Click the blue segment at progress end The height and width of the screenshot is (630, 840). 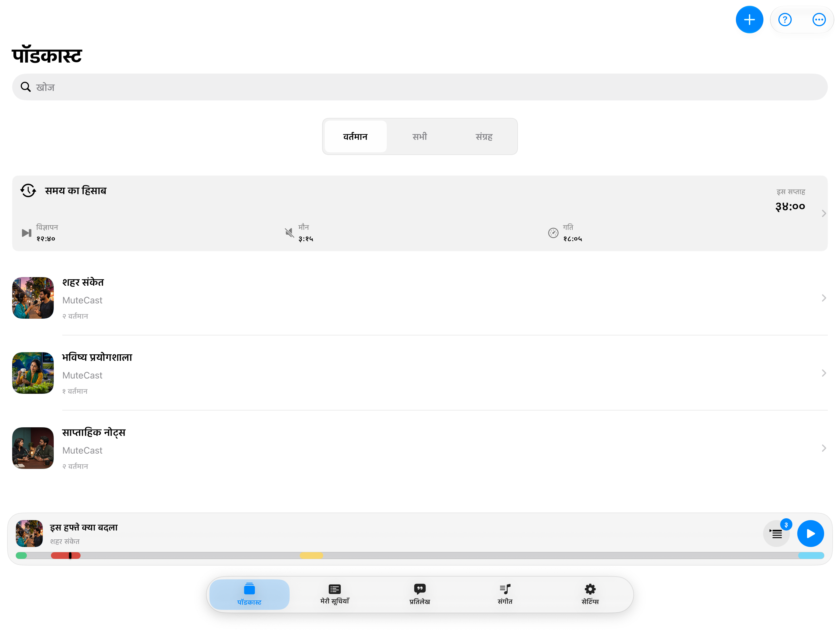(x=810, y=556)
